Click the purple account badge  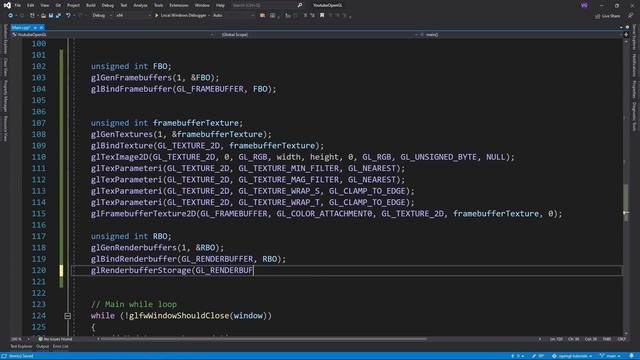pos(584,5)
